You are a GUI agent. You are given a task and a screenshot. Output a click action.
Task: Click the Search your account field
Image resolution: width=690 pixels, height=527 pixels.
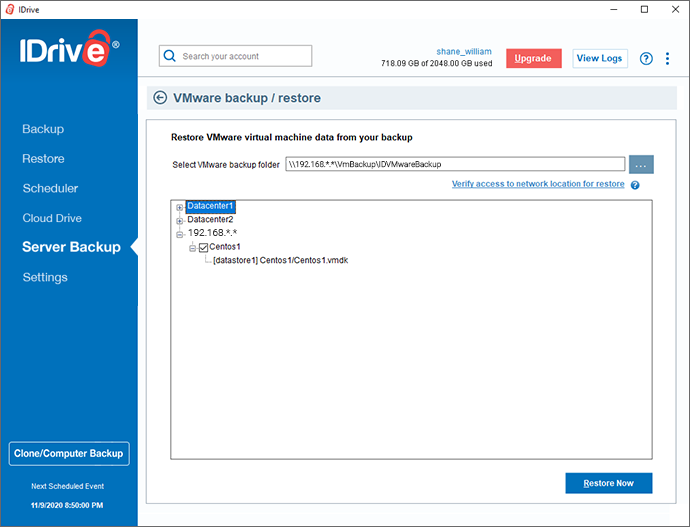click(x=235, y=56)
